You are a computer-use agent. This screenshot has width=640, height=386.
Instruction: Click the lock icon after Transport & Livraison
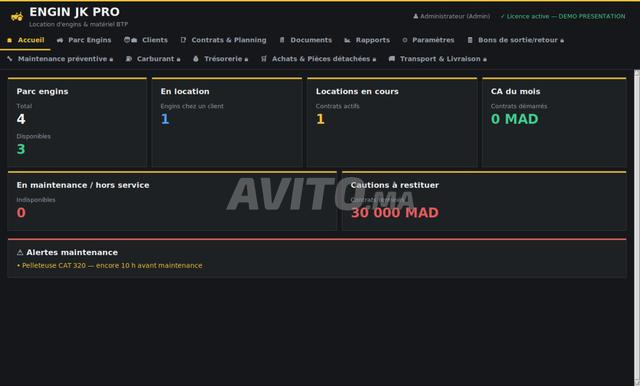[484, 60]
